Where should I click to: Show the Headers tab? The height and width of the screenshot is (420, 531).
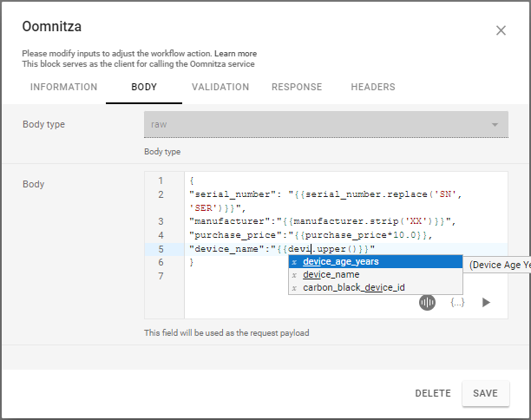pyautogui.click(x=373, y=88)
